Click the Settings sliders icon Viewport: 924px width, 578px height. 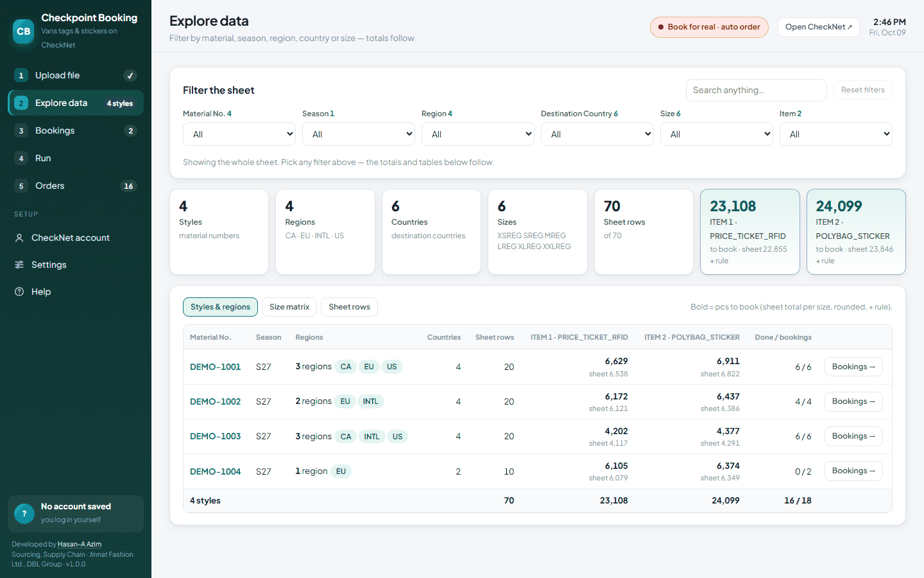(19, 265)
